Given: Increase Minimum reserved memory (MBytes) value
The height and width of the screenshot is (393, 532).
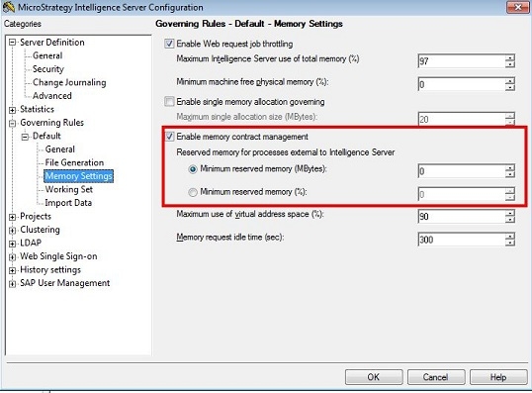Looking at the screenshot, I should pos(510,168).
